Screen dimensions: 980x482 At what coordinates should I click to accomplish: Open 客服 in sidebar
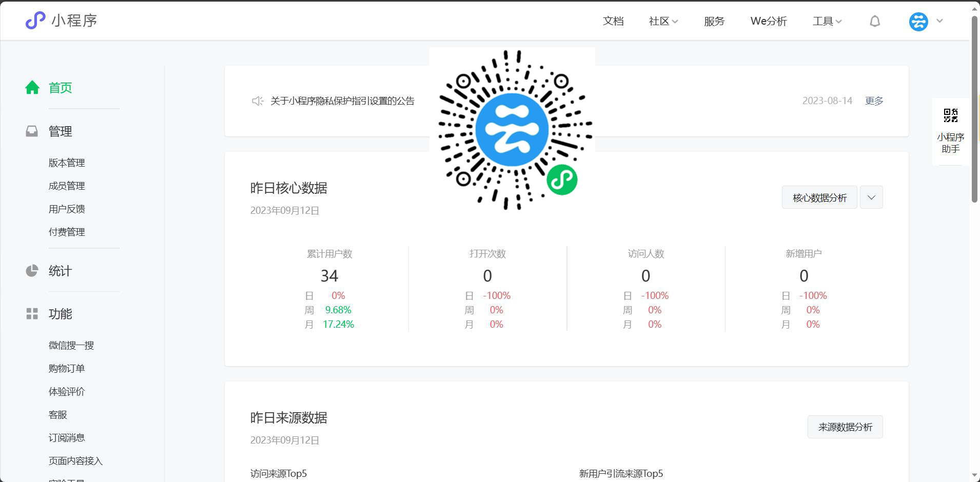(58, 414)
